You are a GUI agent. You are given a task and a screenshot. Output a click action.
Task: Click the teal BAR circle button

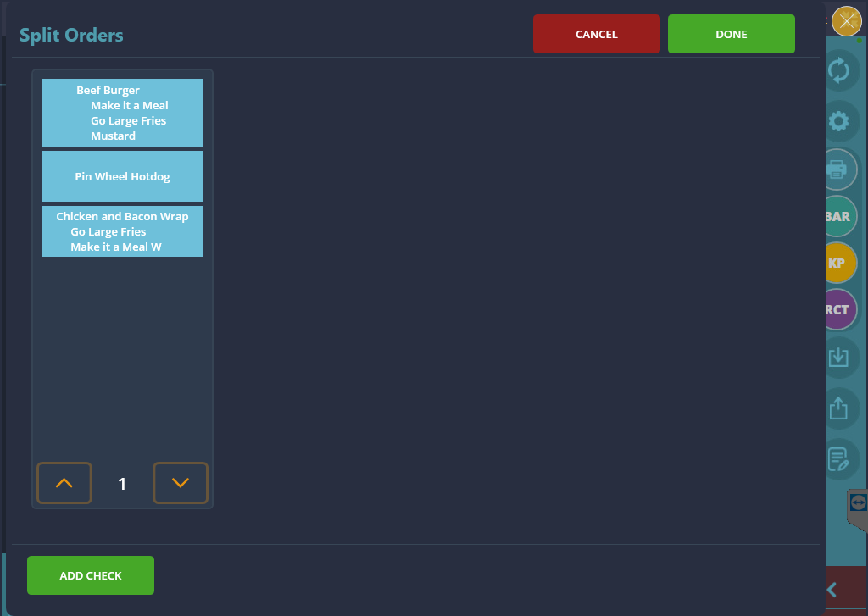click(x=838, y=216)
